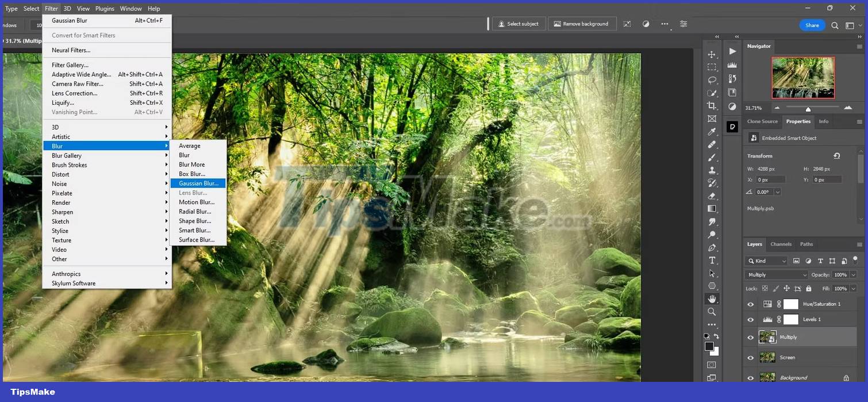
Task: Click the Select subject button
Action: (519, 24)
